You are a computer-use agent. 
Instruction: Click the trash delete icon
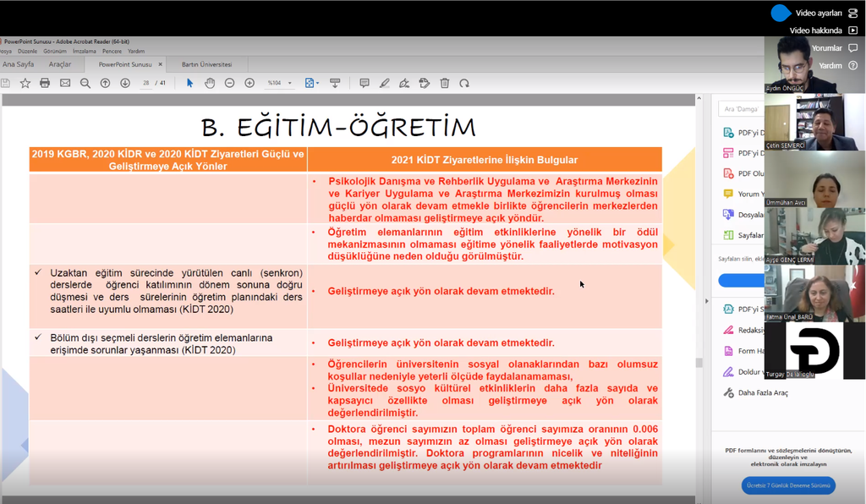point(444,83)
